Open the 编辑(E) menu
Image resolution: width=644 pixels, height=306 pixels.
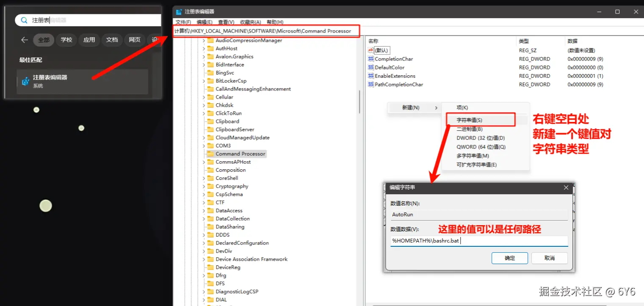coord(205,22)
